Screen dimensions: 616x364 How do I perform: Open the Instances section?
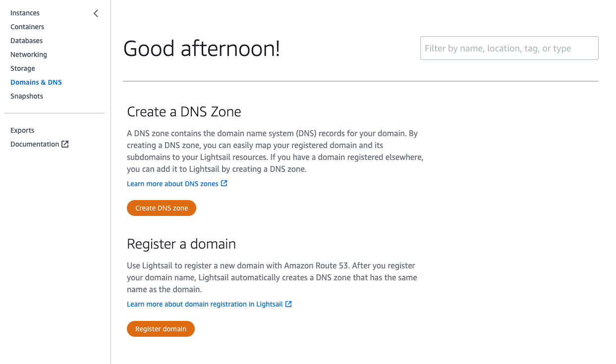click(25, 13)
